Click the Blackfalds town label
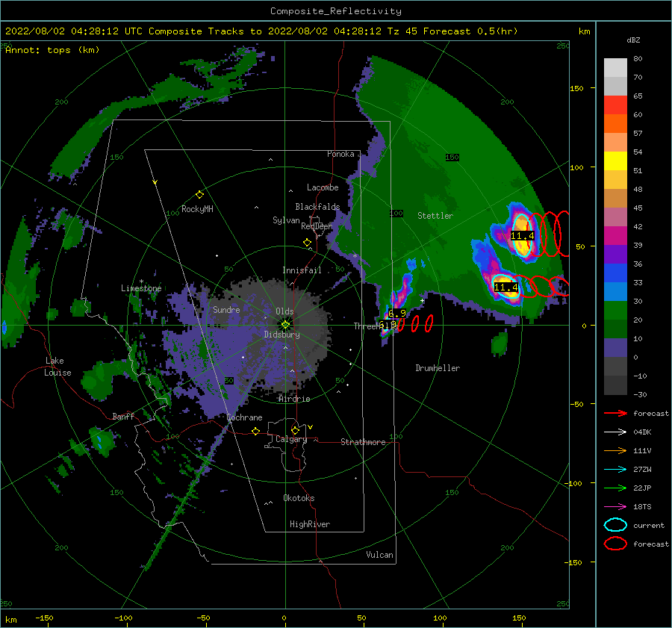This screenshot has width=672, height=628. pyautogui.click(x=317, y=207)
